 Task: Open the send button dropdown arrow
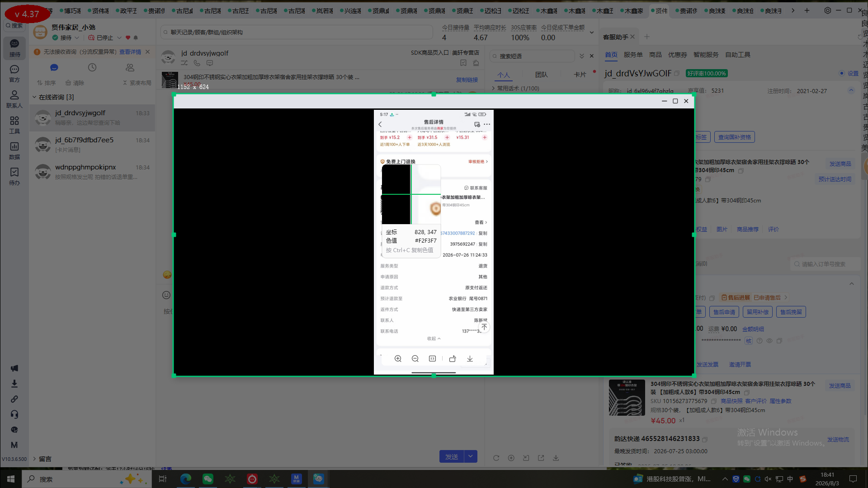[x=471, y=456]
